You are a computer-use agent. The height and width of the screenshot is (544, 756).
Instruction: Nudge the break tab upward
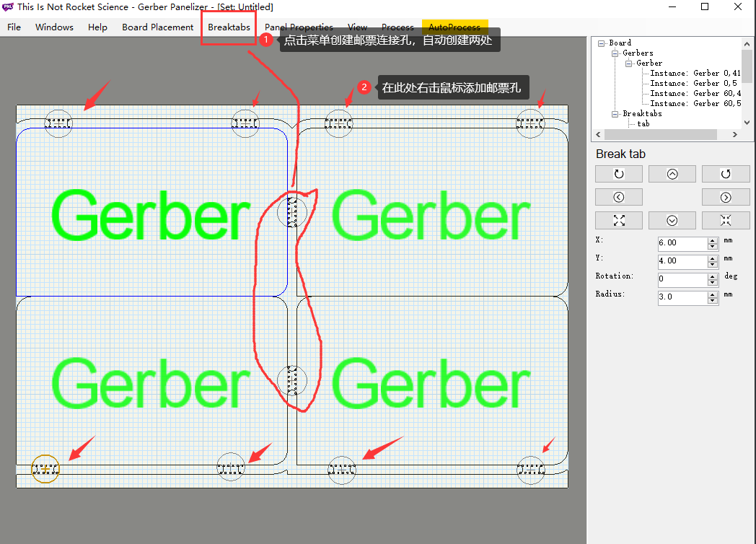click(672, 173)
